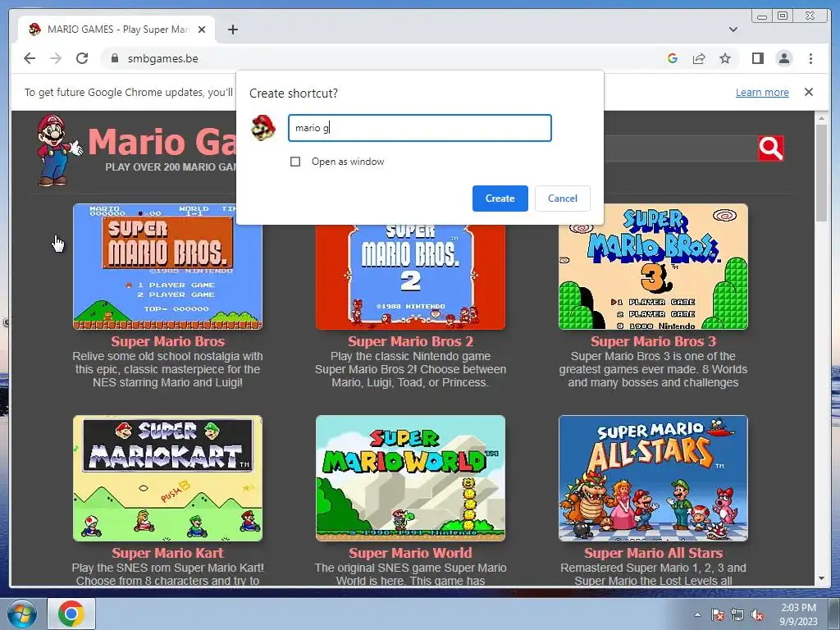
Task: Open the Super Mario World thumbnail
Action: pos(410,478)
